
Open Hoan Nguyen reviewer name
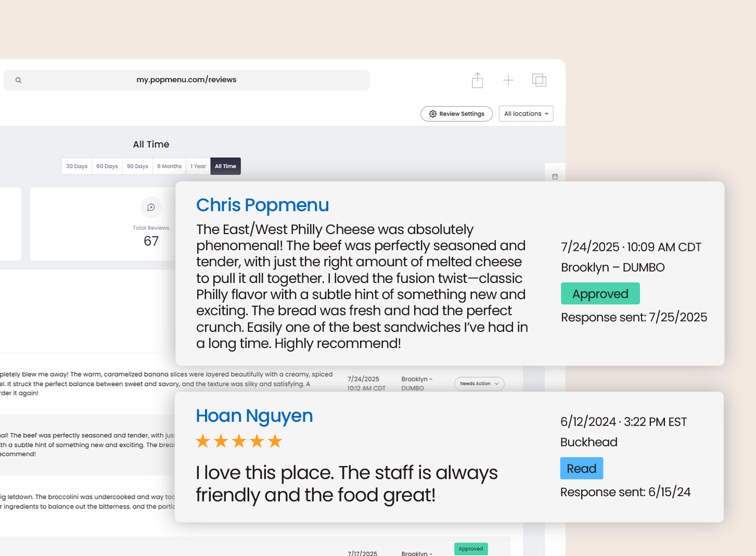[x=254, y=416]
